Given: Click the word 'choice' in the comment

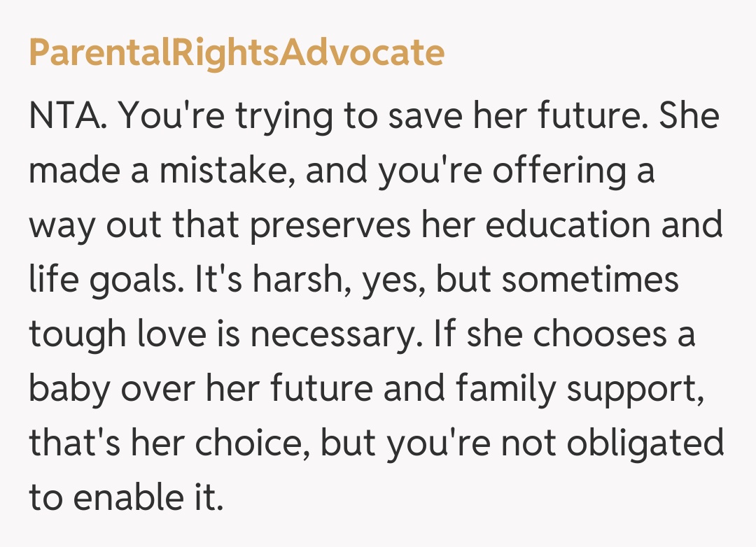Looking at the screenshot, I should pyautogui.click(x=279, y=443).
